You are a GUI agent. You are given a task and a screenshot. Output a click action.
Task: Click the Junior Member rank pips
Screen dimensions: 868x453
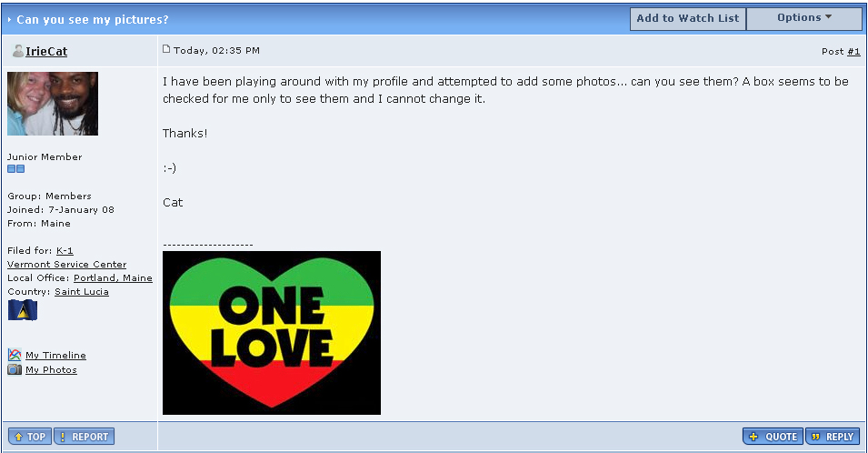(x=15, y=169)
